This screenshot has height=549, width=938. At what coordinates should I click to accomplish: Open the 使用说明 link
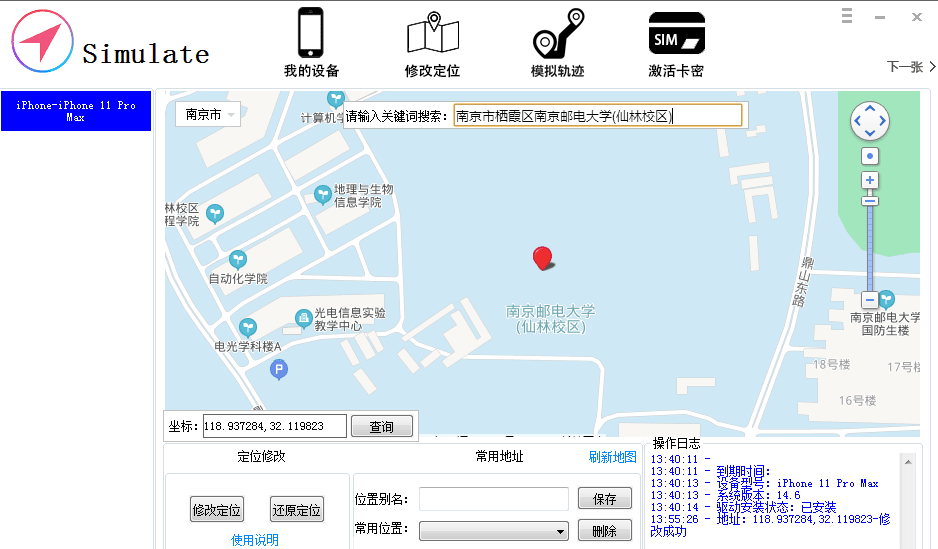(x=255, y=540)
